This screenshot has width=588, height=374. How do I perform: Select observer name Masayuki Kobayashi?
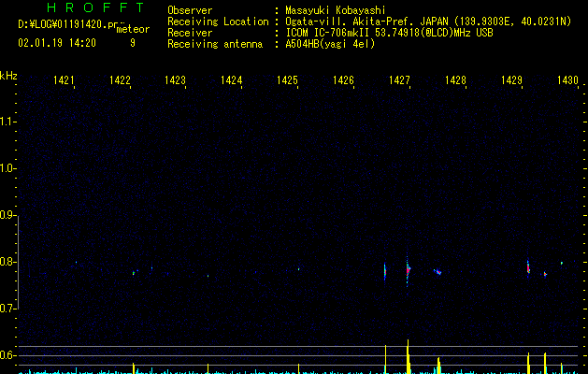tap(336, 10)
